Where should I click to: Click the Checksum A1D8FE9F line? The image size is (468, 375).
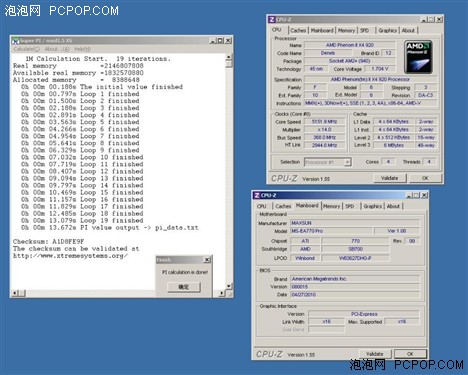tap(49, 241)
